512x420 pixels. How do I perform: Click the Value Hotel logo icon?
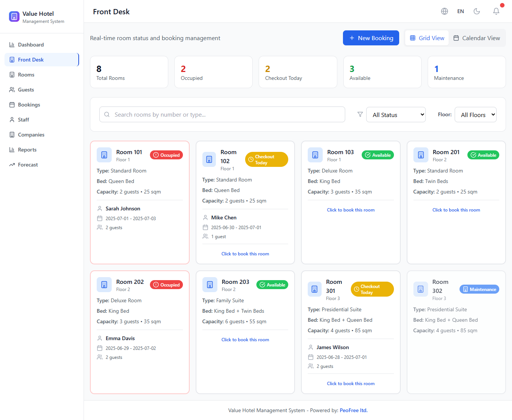click(14, 16)
